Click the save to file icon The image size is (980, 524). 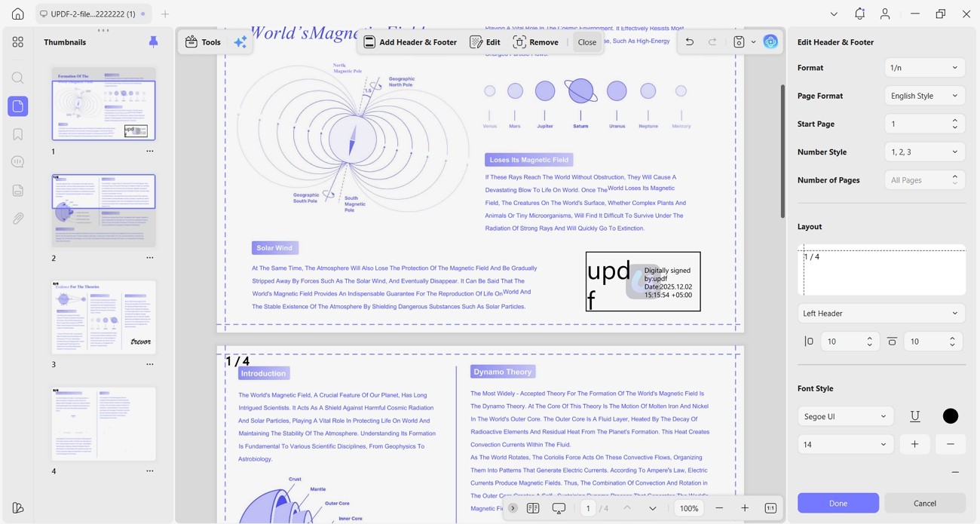739,42
